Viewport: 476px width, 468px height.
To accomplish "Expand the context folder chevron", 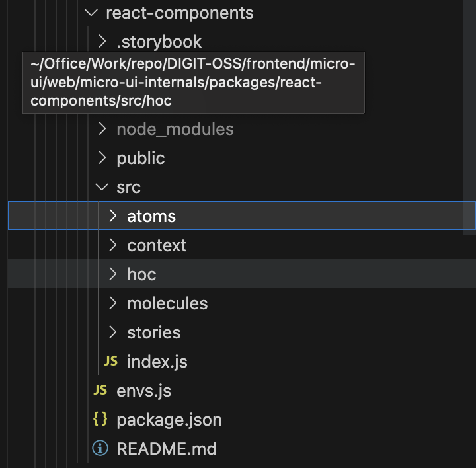I will [x=112, y=245].
